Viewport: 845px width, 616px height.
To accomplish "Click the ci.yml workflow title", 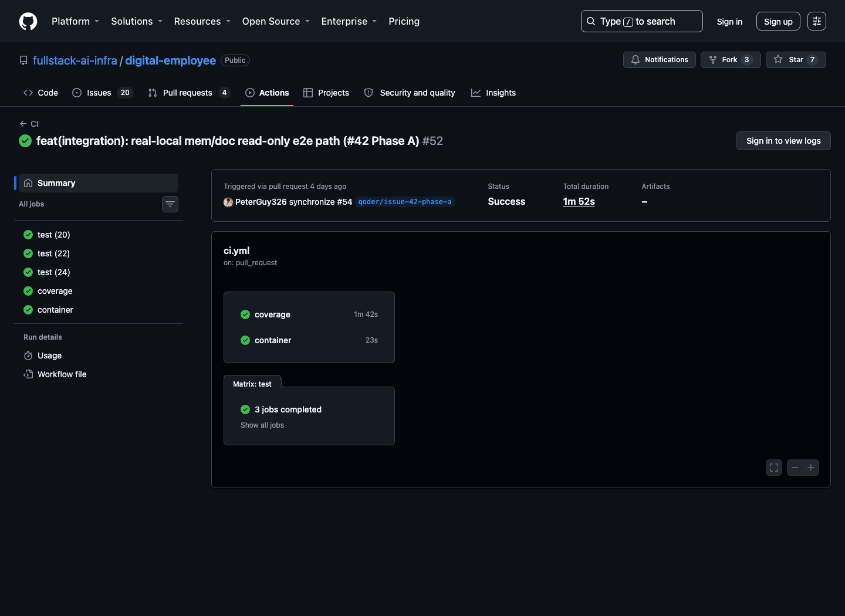I will click(236, 251).
